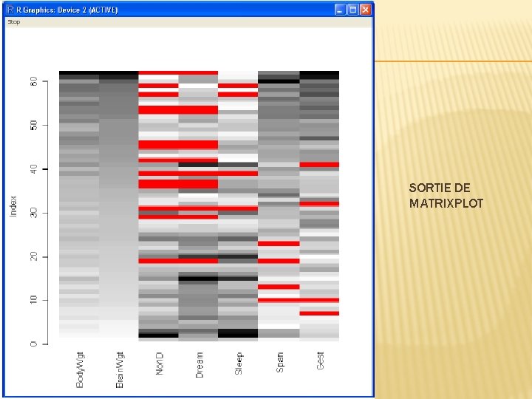Click the Span column label
Image resolution: width=532 pixels, height=399 pixels.
pos(279,362)
